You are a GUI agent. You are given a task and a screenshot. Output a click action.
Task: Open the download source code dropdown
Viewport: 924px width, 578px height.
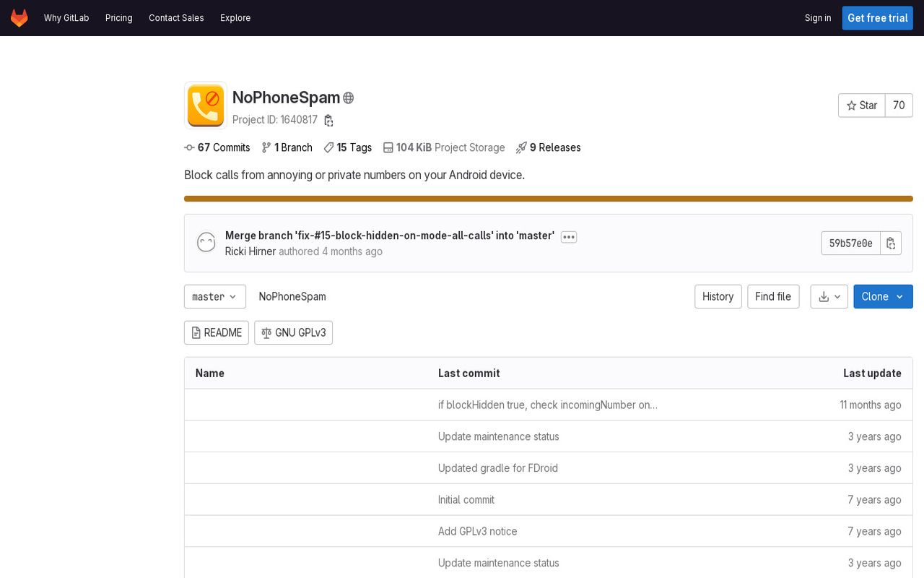(829, 297)
